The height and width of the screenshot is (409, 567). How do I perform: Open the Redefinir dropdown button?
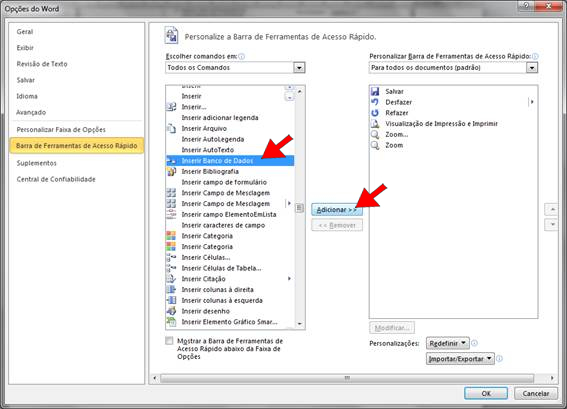tap(448, 343)
